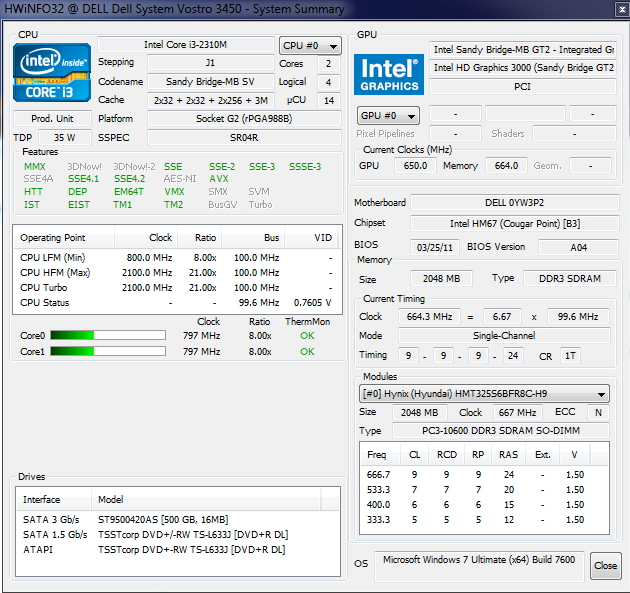Click the Core0 ThermMon OK status
This screenshot has width=630, height=593.
307,335
